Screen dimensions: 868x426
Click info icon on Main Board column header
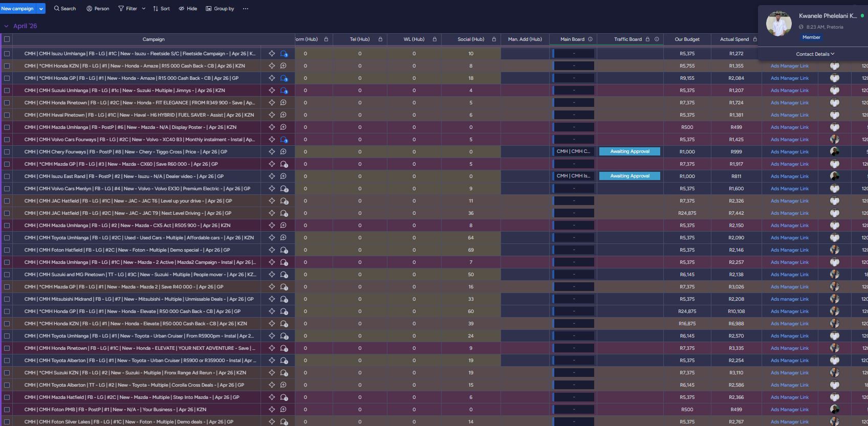point(590,39)
